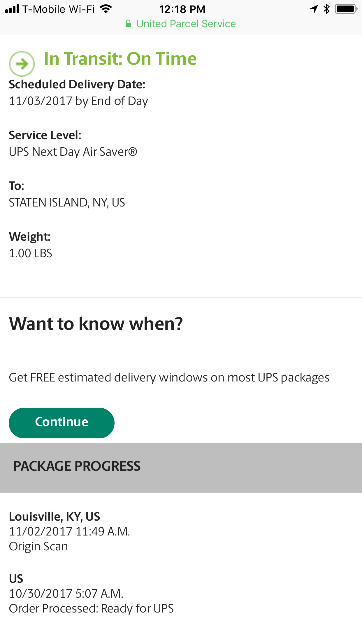Tap the location services arrow icon
The width and height of the screenshot is (362, 644).
click(x=314, y=9)
